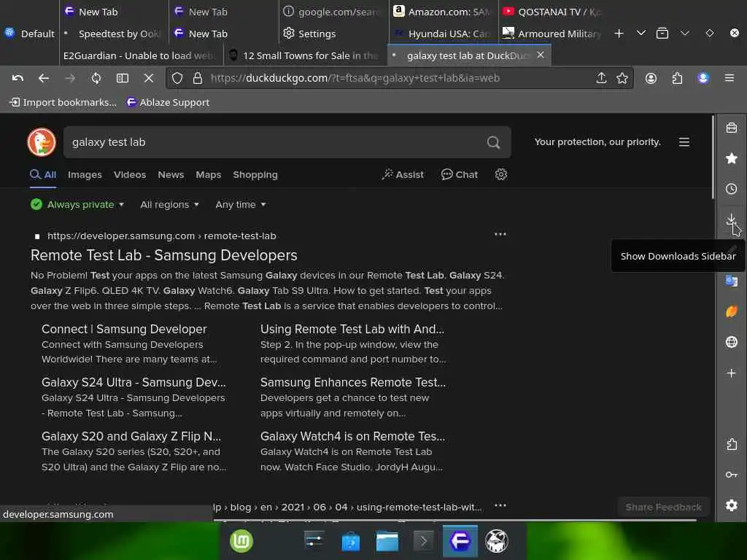Reload the current page
The width and height of the screenshot is (747, 560).
pyautogui.click(x=96, y=78)
